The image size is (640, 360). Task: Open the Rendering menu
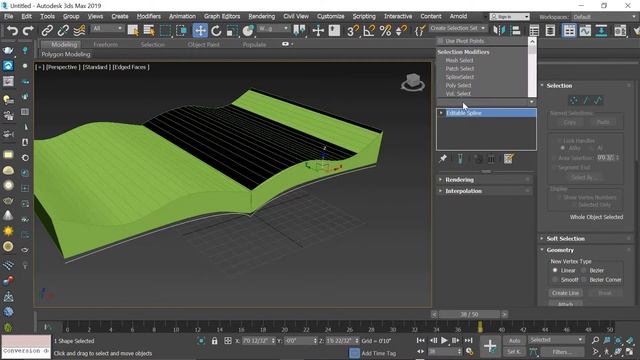[261, 16]
